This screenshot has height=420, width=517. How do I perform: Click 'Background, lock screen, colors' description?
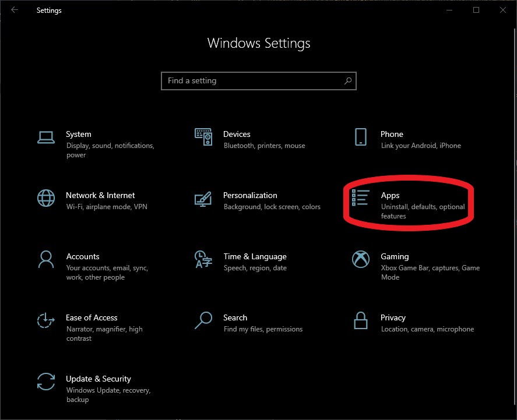pos(272,207)
